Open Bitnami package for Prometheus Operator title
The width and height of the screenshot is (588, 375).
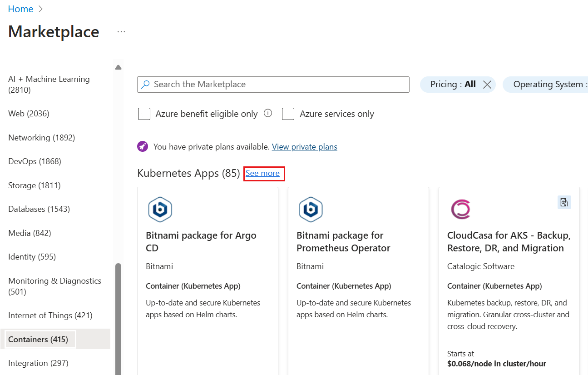[343, 242]
